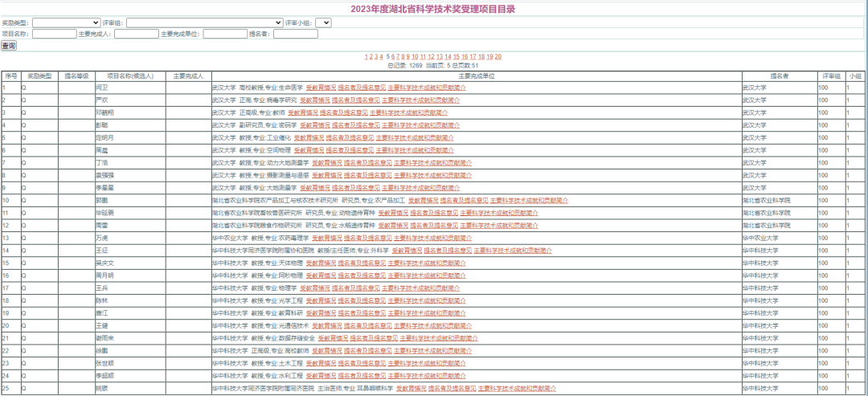Go to page 15 of results
Viewport: 868px width, 396px height.
[x=457, y=56]
